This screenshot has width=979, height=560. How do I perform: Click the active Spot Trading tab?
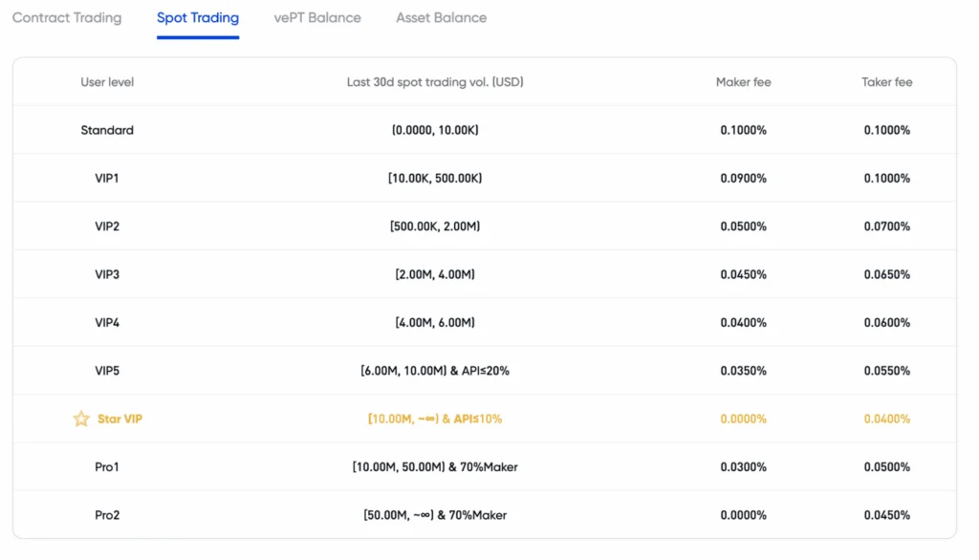tap(198, 17)
